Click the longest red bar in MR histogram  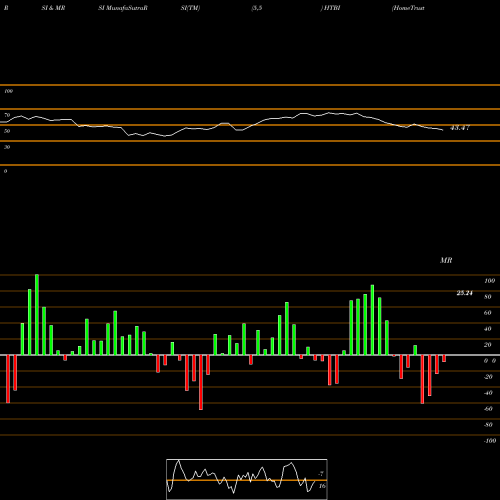pyautogui.click(x=201, y=382)
